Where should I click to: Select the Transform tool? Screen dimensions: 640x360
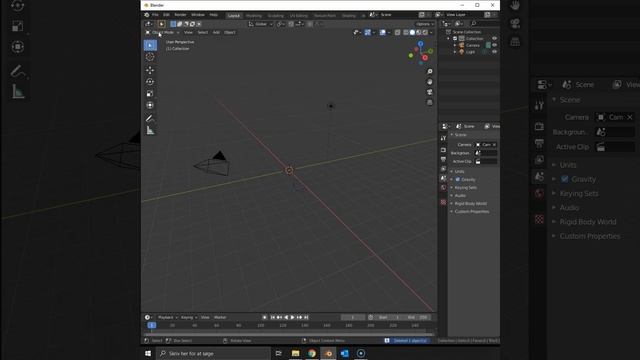tap(150, 105)
